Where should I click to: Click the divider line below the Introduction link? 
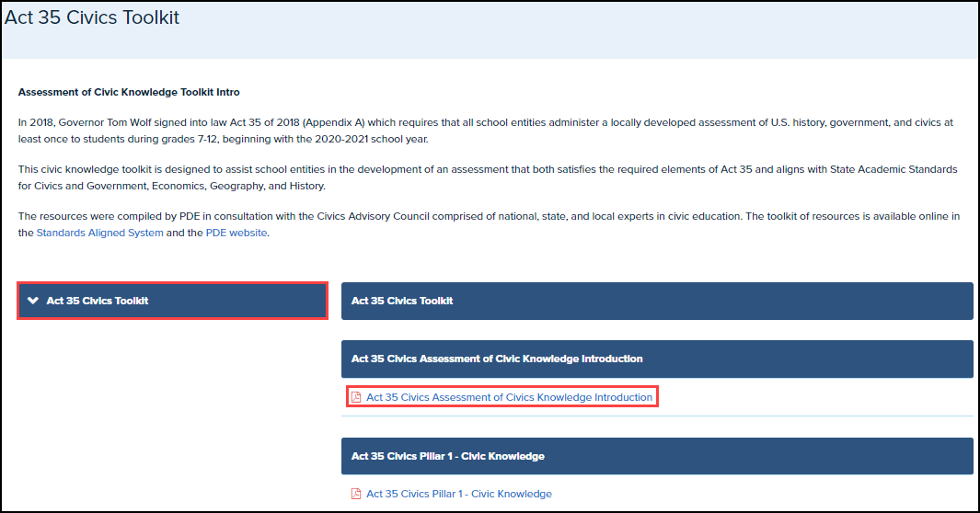pos(656,416)
